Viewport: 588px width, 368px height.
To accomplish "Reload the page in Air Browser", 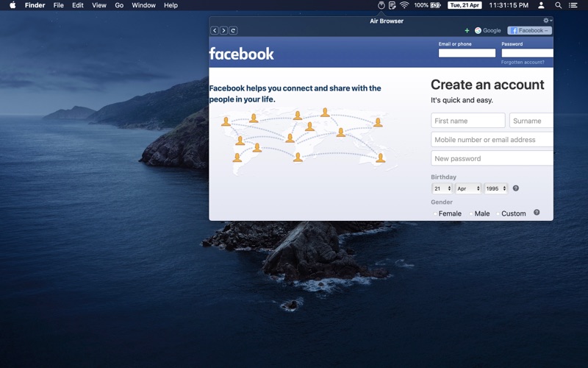I will (233, 30).
